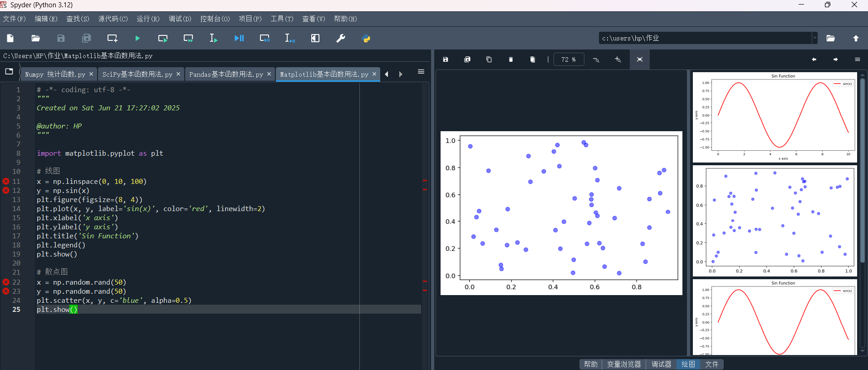Open the 控制台(O) menu
Viewport: 868px width, 370px height.
click(x=215, y=19)
